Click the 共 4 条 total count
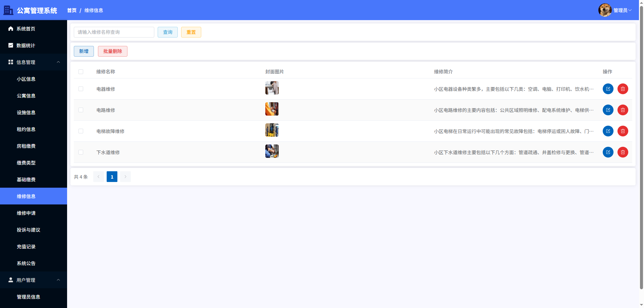 point(81,177)
